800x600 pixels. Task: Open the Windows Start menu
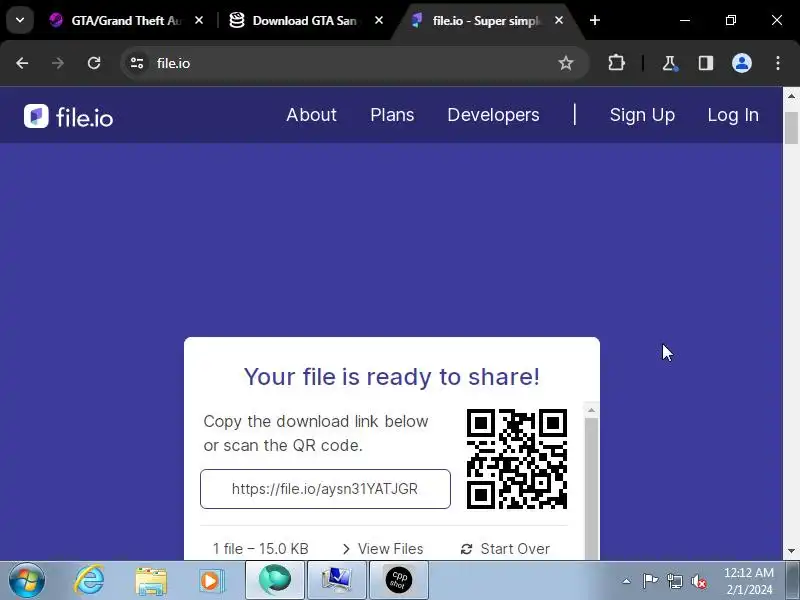pos(27,580)
